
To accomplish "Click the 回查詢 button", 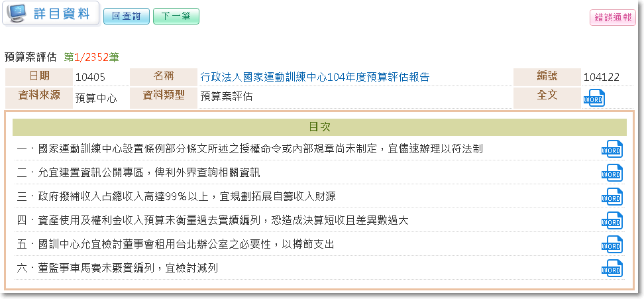I will click(x=127, y=17).
